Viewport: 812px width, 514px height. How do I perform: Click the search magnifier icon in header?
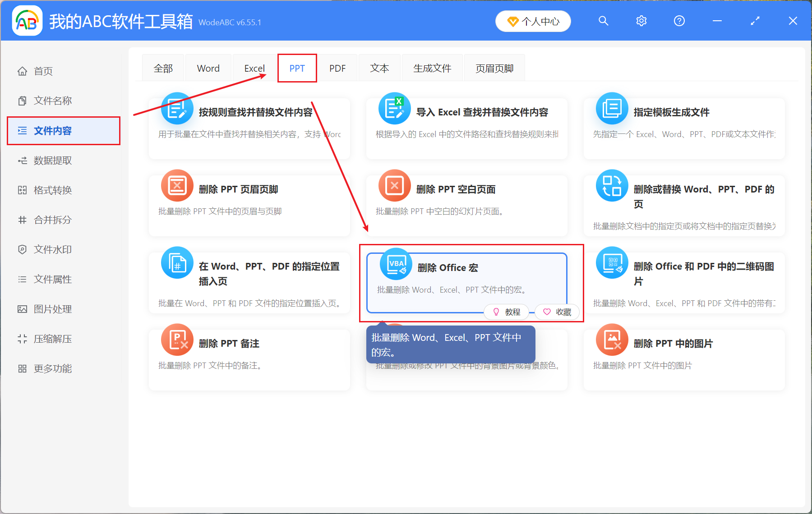tap(603, 21)
